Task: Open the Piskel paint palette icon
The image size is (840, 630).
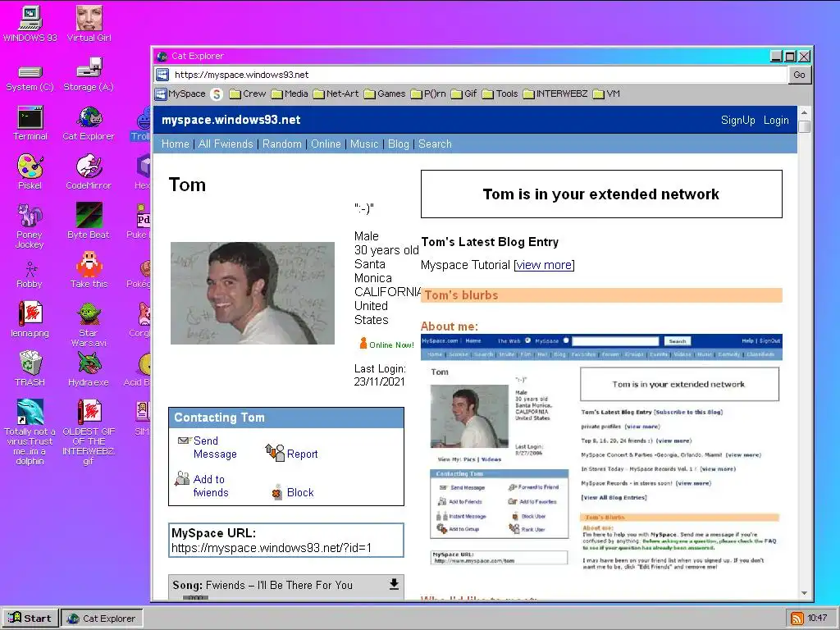Action: 30,172
